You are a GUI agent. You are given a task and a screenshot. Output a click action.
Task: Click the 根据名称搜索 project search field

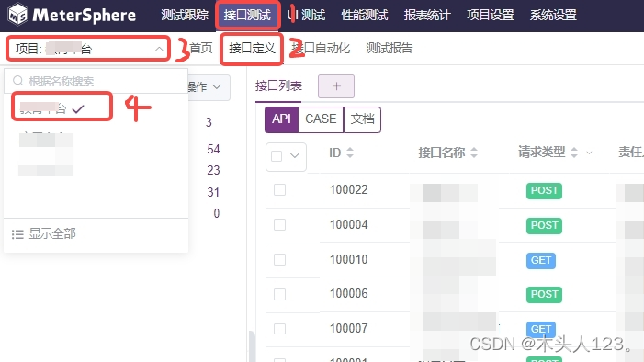coord(96,81)
